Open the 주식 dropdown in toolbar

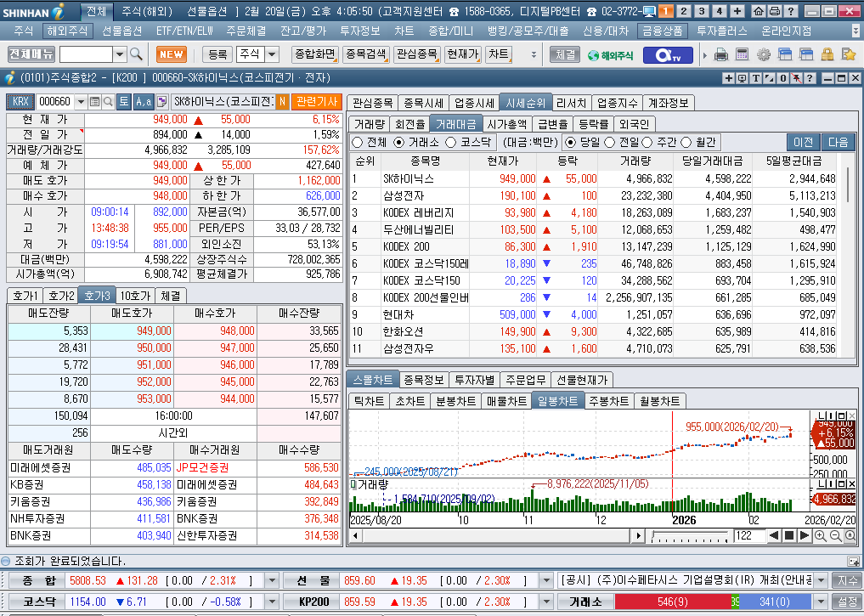tap(272, 54)
